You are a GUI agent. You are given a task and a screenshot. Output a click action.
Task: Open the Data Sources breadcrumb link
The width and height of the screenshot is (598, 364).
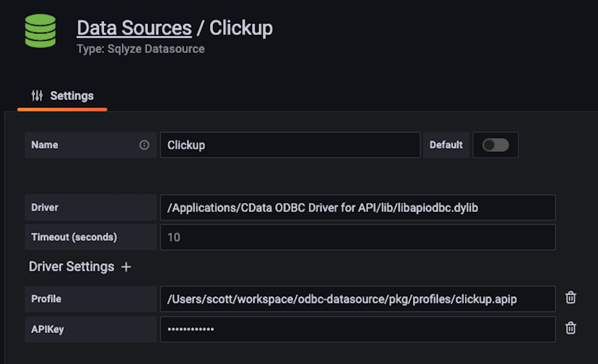[x=134, y=28]
